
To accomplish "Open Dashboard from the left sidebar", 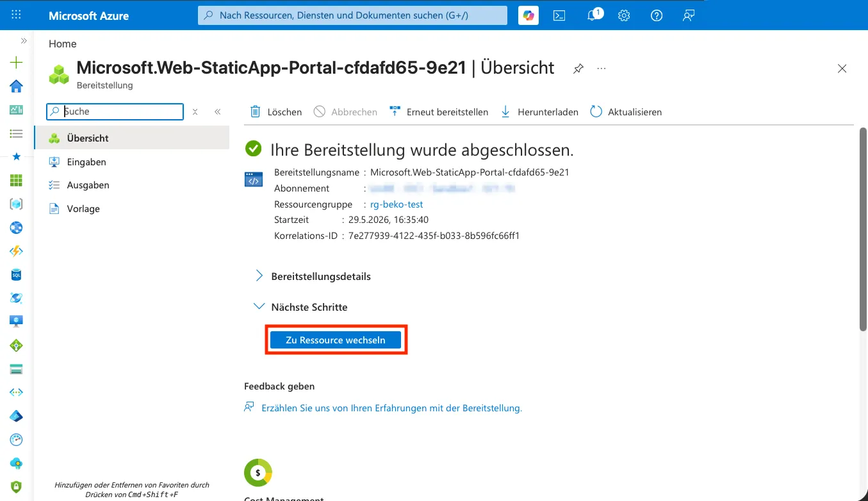I will click(x=17, y=110).
